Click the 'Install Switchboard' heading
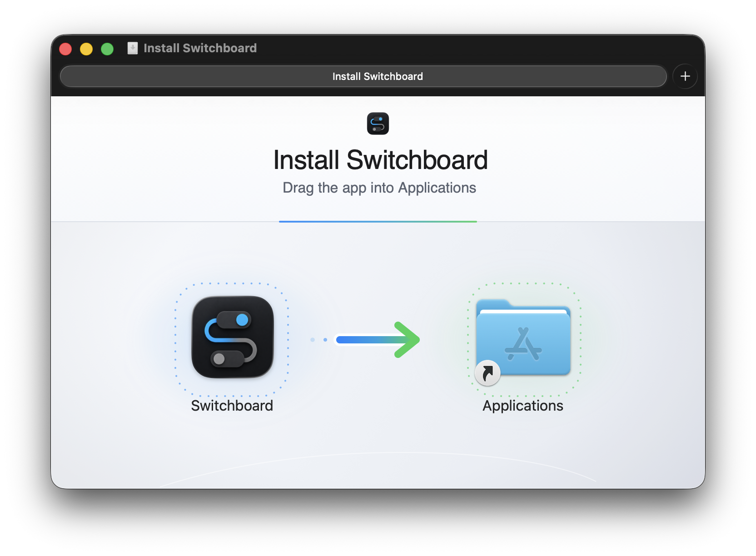This screenshot has height=556, width=756. click(380, 160)
